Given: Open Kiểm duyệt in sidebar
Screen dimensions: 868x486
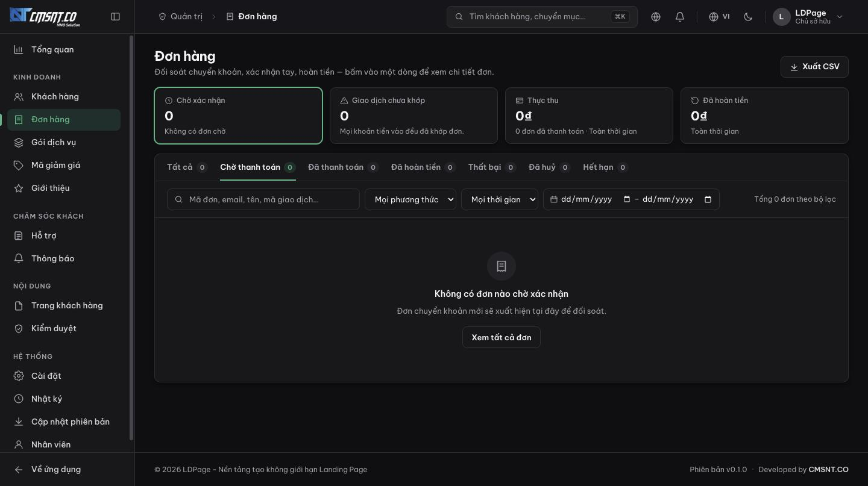Looking at the screenshot, I should tap(64, 328).
